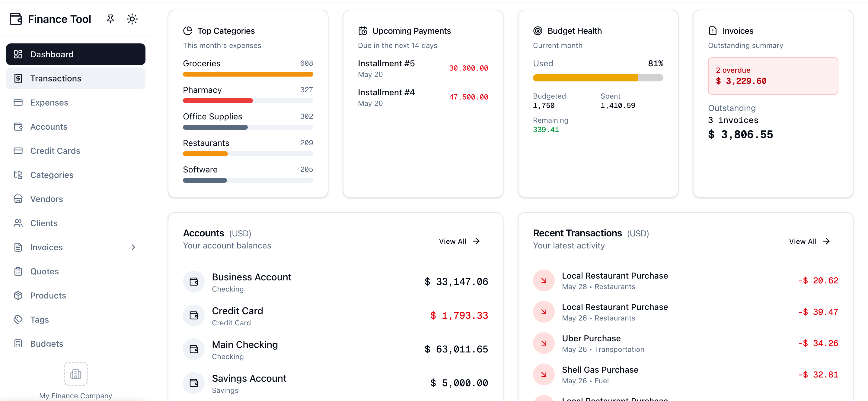Click the Invoices document icon in sidebar
Image resolution: width=868 pixels, height=401 pixels.
(x=18, y=247)
